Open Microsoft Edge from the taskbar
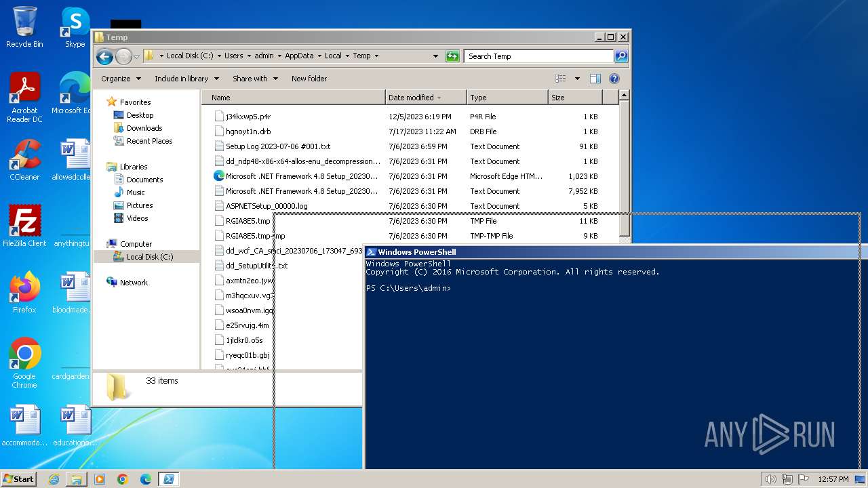This screenshot has height=488, width=868. pos(146,479)
